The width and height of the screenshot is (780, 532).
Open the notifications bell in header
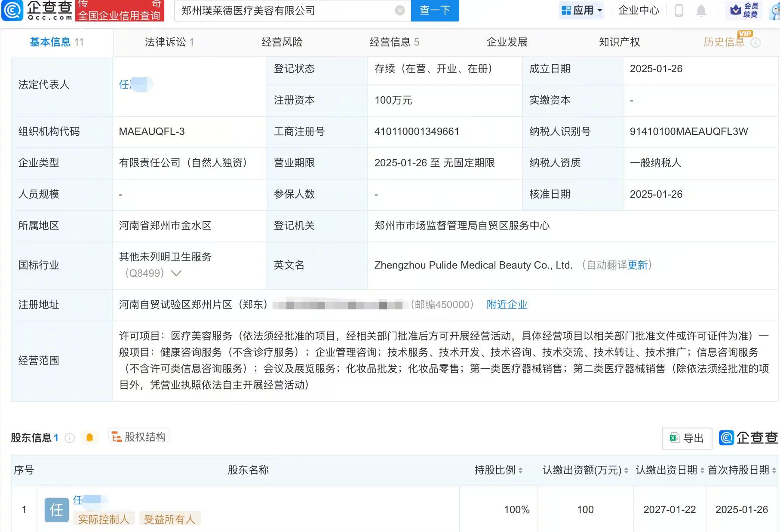point(701,10)
